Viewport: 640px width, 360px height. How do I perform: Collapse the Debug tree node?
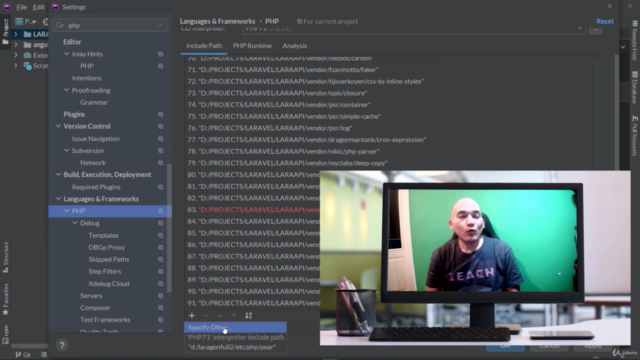(x=75, y=223)
